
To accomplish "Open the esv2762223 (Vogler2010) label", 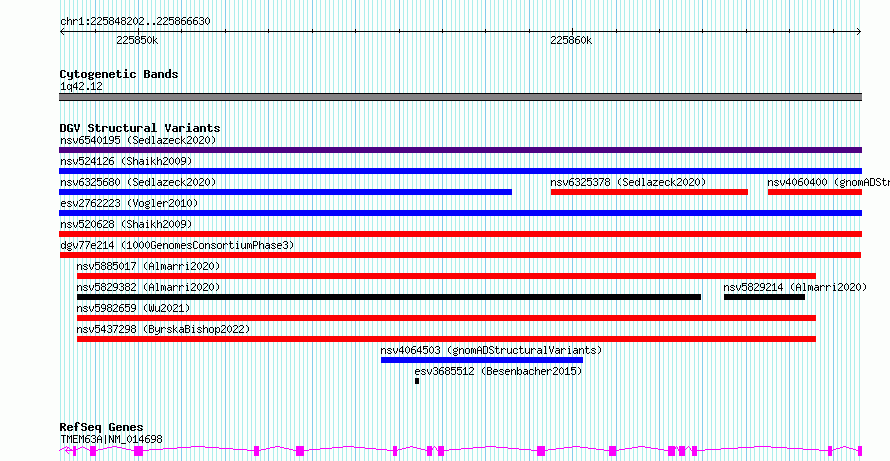I will [129, 203].
